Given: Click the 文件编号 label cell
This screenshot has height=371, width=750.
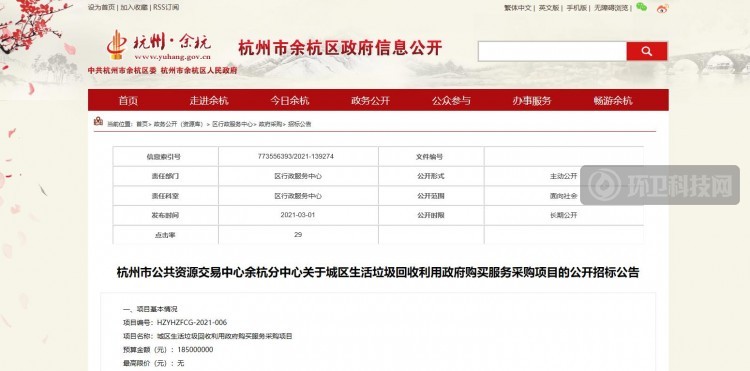Looking at the screenshot, I should [431, 156].
